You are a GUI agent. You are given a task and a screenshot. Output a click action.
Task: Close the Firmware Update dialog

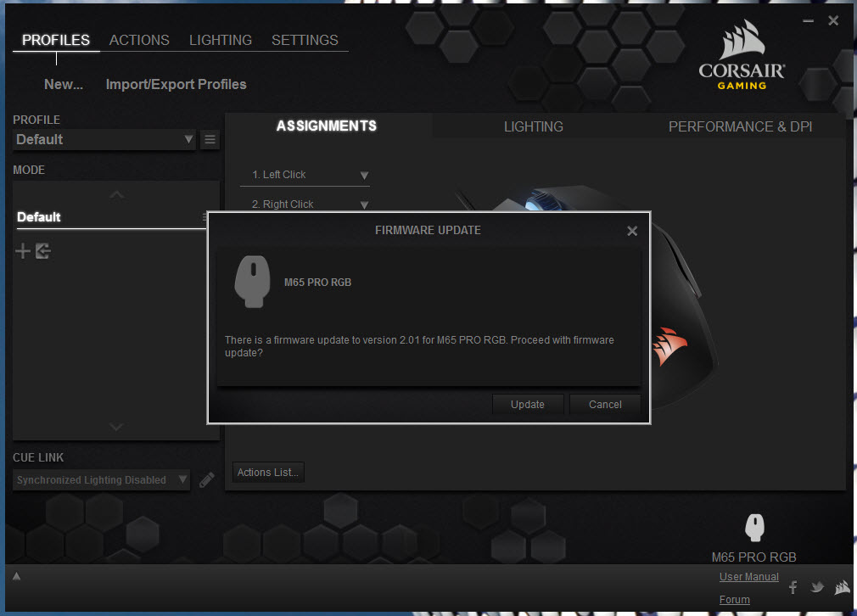[x=632, y=231]
